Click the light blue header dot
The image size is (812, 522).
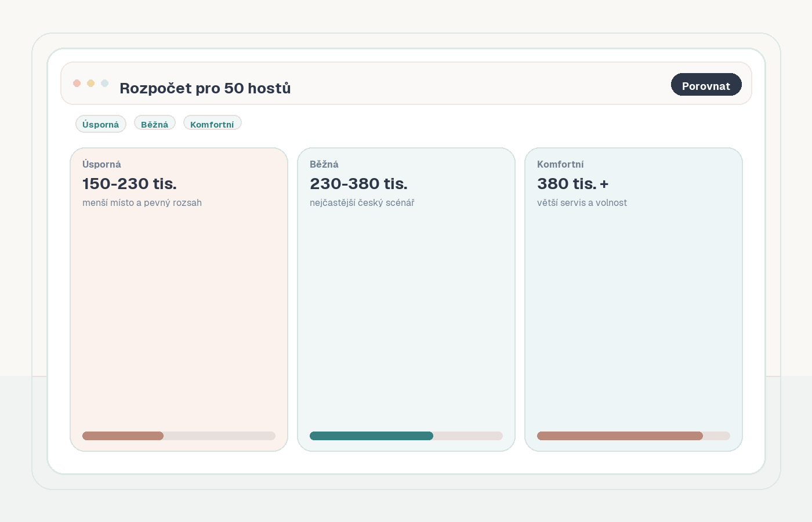pyautogui.click(x=104, y=83)
